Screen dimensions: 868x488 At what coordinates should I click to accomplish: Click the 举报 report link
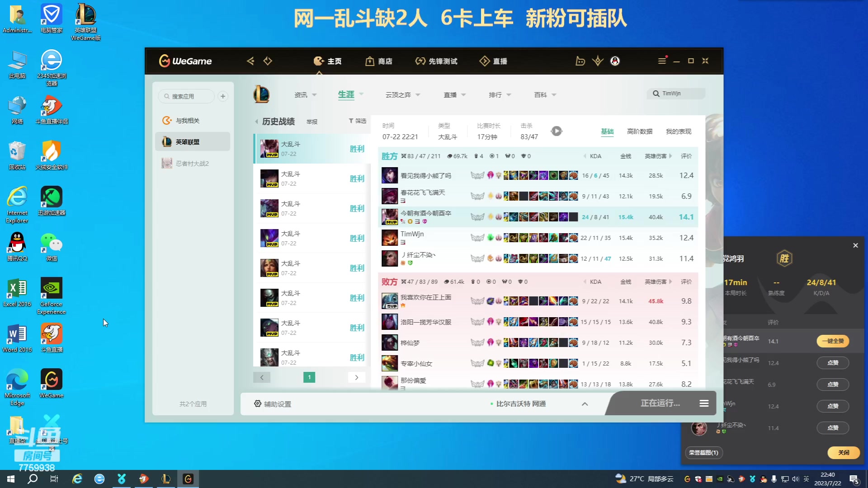312,122
